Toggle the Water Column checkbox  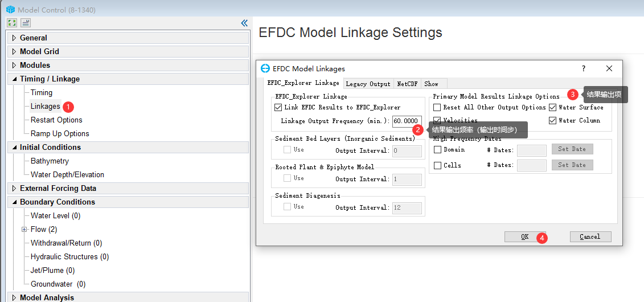click(552, 120)
